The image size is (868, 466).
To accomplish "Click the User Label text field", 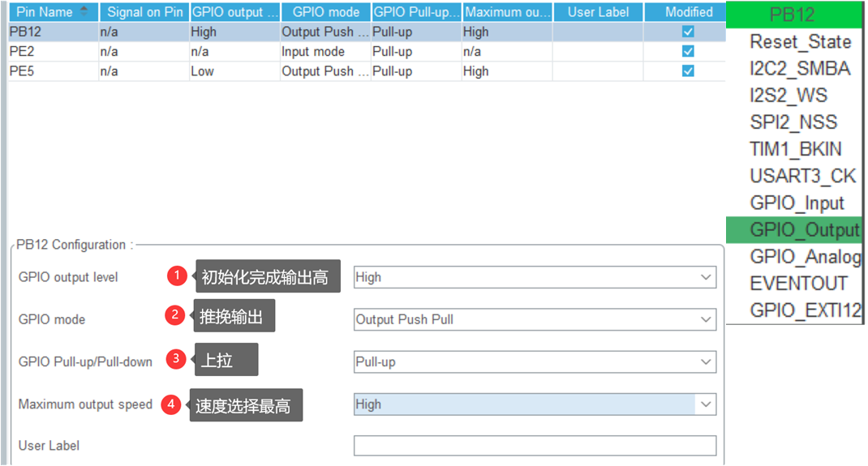I will tap(535, 446).
